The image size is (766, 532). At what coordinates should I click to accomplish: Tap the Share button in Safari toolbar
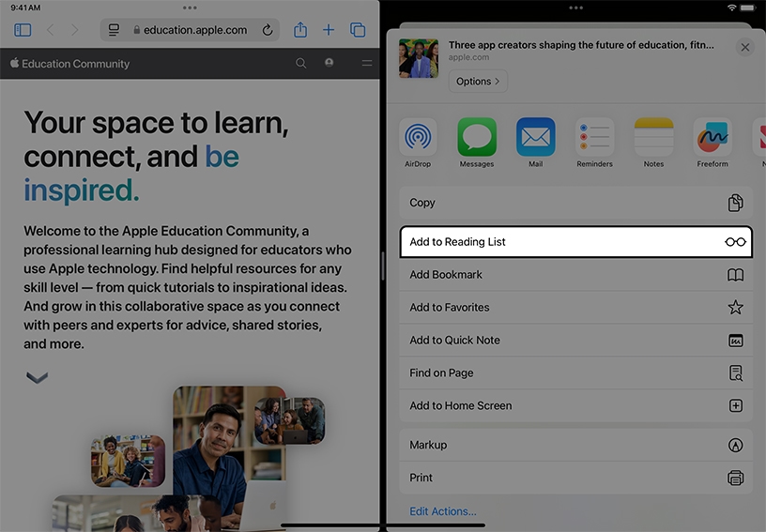[300, 30]
